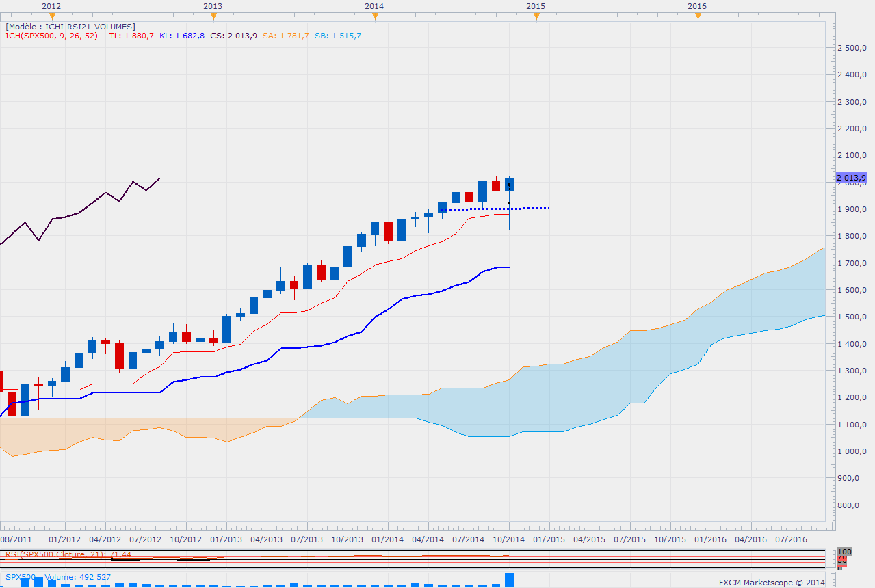Click the 2 500,0 label on the price axis
The height and width of the screenshot is (588, 875).
(x=853, y=48)
